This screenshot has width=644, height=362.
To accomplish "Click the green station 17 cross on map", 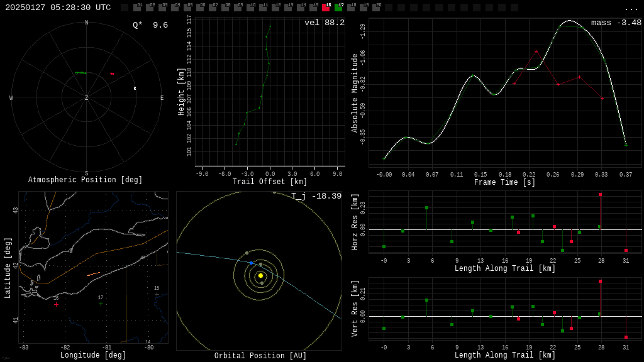I will coord(101,304).
